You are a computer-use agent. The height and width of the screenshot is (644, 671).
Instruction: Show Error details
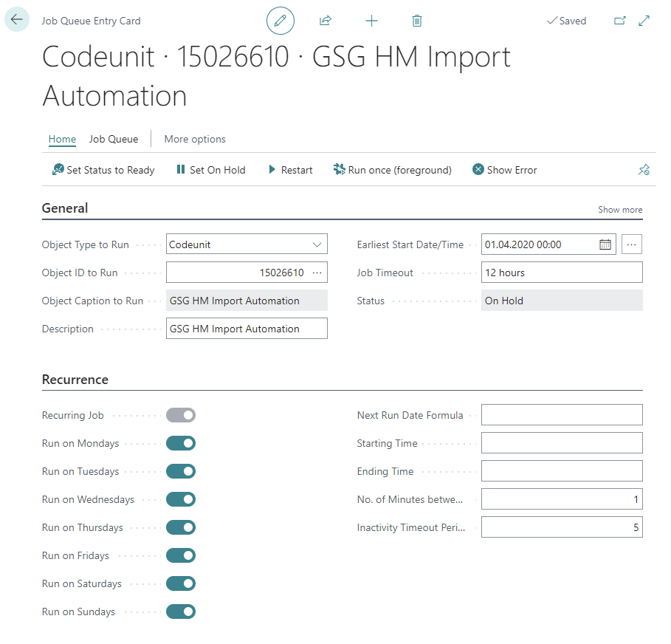click(504, 170)
